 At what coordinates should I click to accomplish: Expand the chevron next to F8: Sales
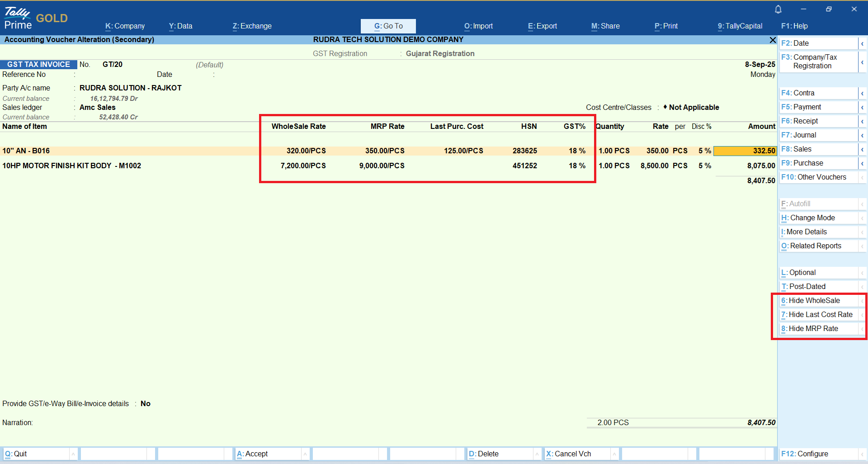click(862, 149)
